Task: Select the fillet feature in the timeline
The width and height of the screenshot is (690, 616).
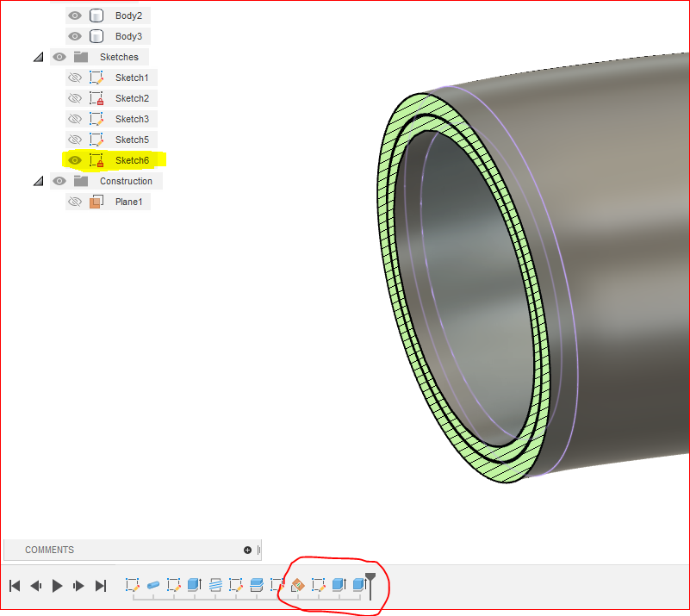Action: (x=152, y=585)
